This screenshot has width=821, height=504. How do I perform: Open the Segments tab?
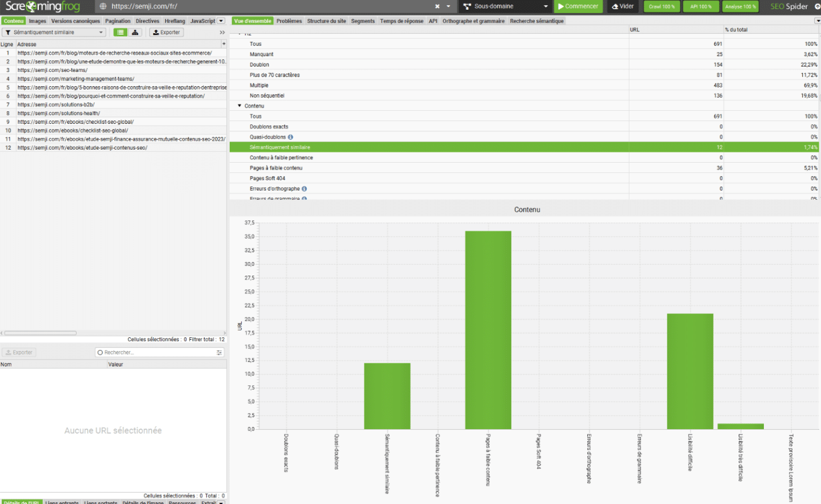point(363,21)
